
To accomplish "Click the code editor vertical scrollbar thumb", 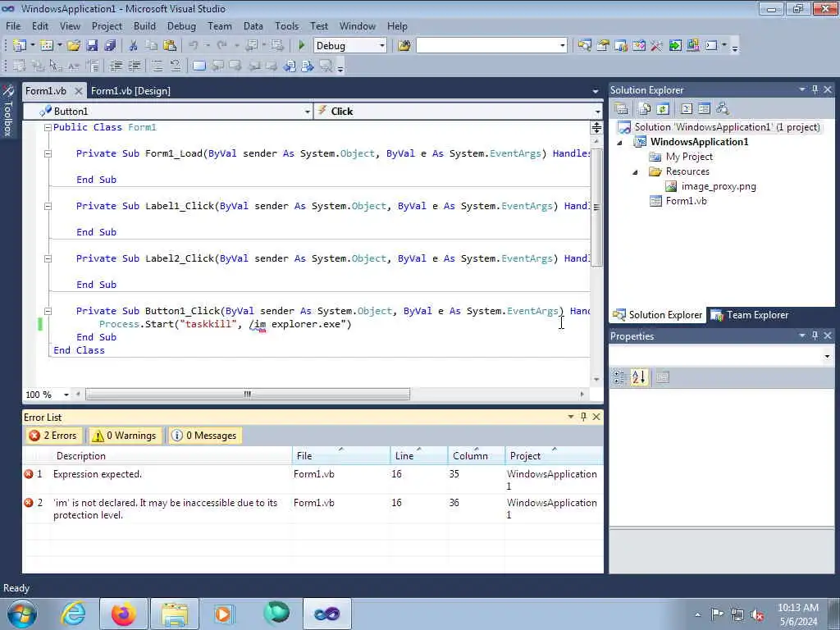I will [x=596, y=208].
